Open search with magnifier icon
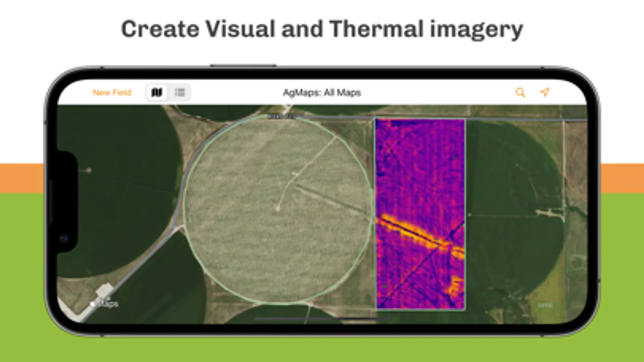 (520, 93)
